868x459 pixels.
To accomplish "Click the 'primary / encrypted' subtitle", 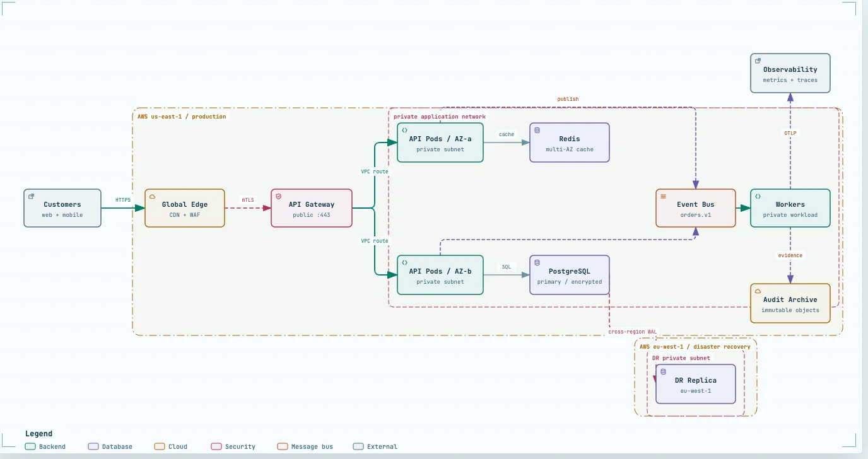I will coord(570,282).
